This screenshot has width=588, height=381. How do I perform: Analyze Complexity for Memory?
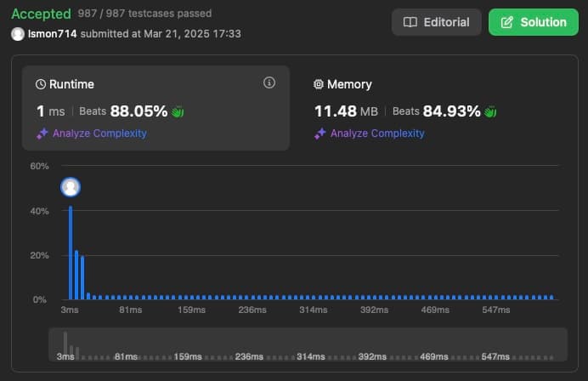376,134
